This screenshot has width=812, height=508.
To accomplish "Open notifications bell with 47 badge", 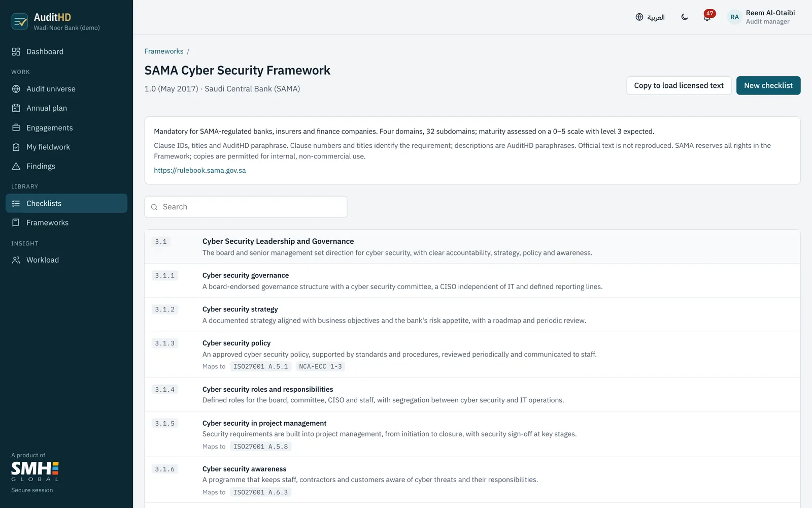I will 707,17.
